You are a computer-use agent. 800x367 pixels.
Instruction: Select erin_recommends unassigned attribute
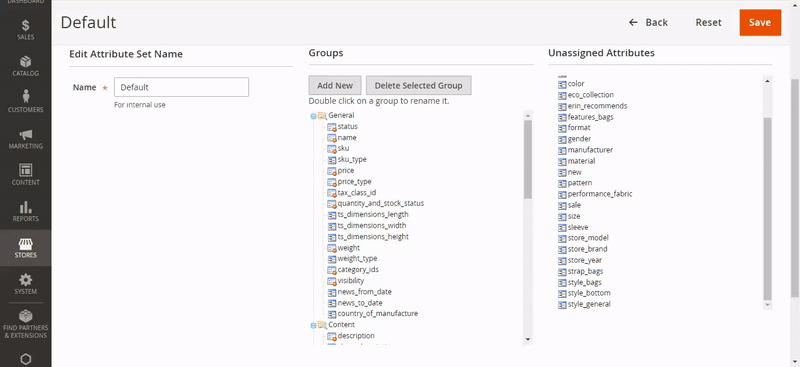point(597,106)
